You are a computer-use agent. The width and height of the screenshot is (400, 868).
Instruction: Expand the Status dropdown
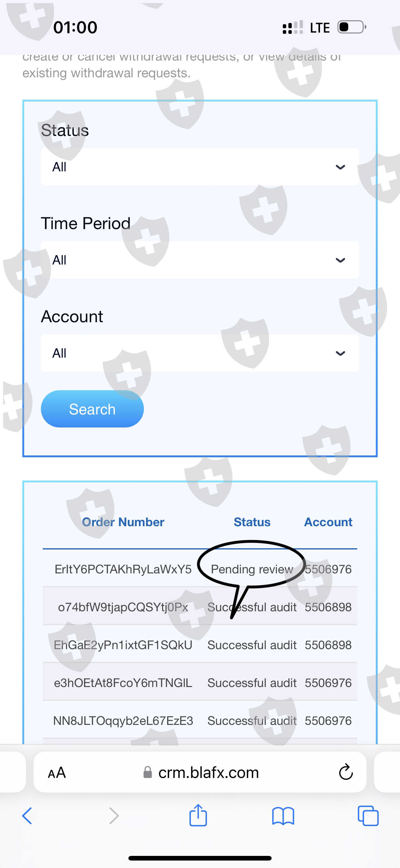(x=200, y=167)
